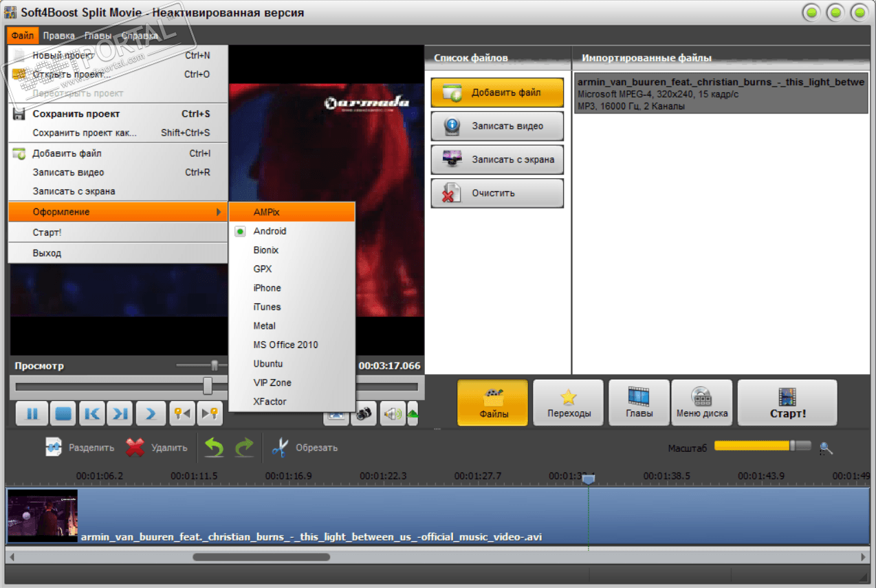Screen dimensions: 876x588
Task: Choose Сохранить проект как menu item
Action: pos(118,133)
